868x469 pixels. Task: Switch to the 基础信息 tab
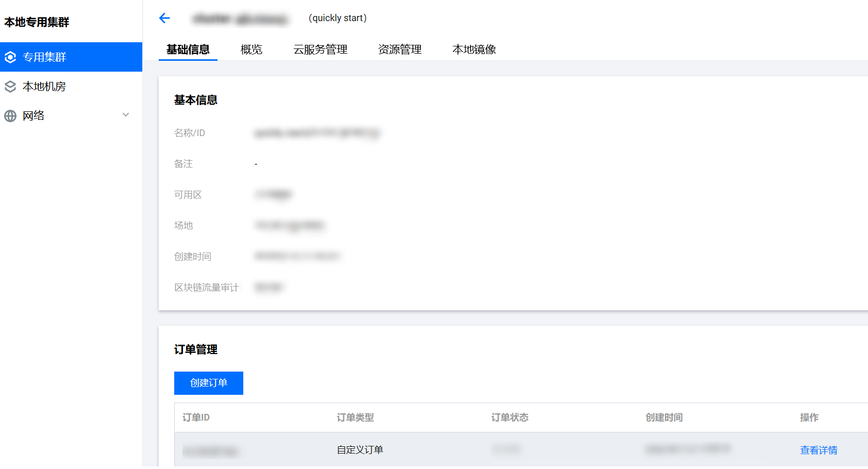point(188,49)
